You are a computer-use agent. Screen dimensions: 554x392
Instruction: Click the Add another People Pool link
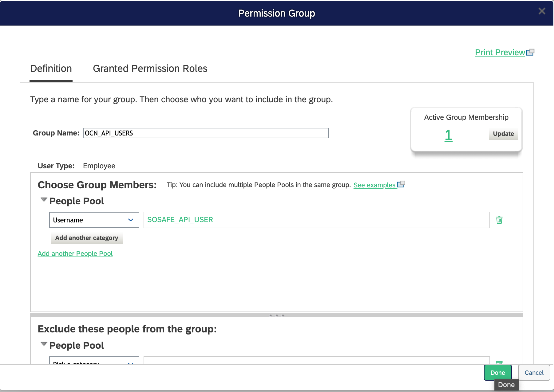(x=75, y=254)
